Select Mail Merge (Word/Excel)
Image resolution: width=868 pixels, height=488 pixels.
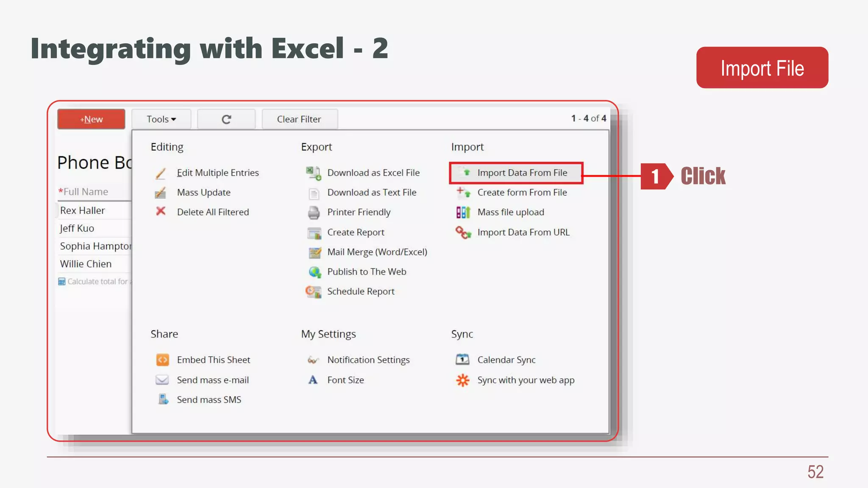377,252
